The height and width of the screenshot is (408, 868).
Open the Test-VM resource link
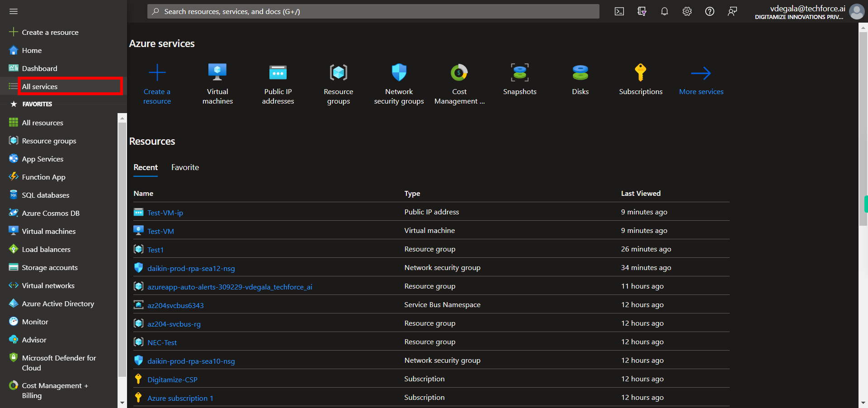tap(160, 231)
